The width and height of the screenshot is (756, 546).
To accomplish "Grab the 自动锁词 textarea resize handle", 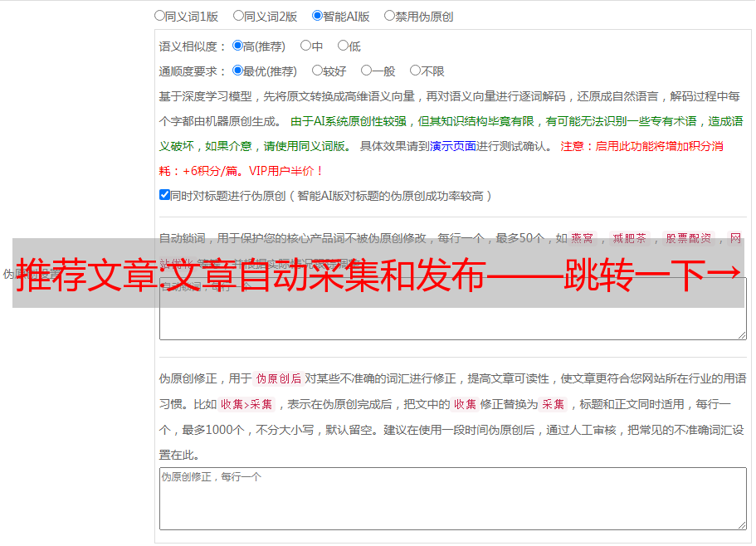I will pos(742,335).
